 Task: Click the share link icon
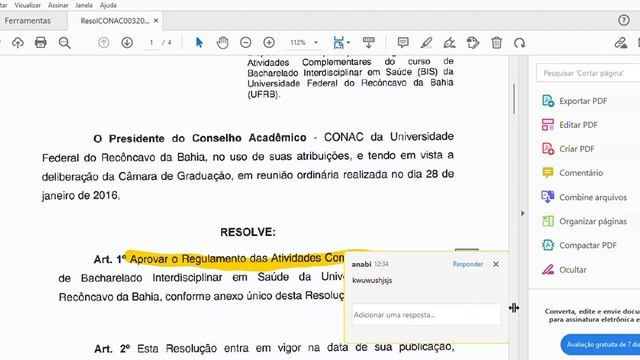tap(621, 42)
